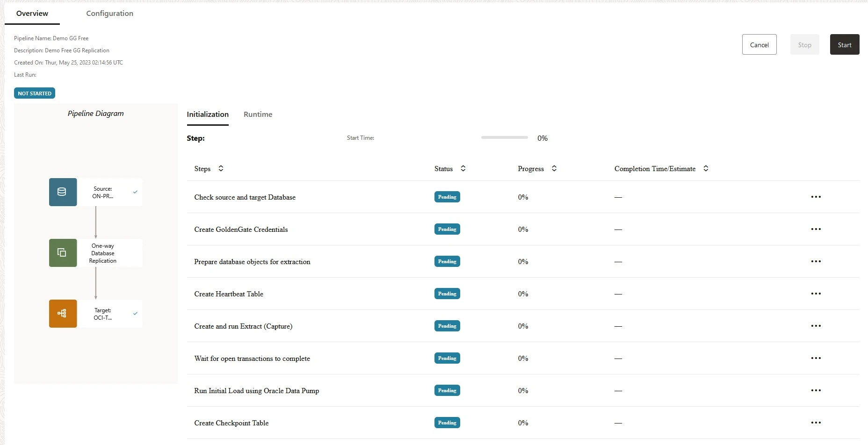Click the NOT STARTED status badge
This screenshot has width=868, height=445.
coord(35,93)
